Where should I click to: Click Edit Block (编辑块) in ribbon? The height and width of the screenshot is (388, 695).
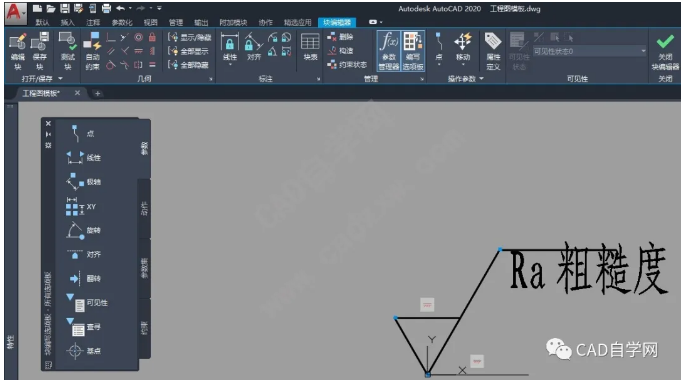(x=18, y=51)
